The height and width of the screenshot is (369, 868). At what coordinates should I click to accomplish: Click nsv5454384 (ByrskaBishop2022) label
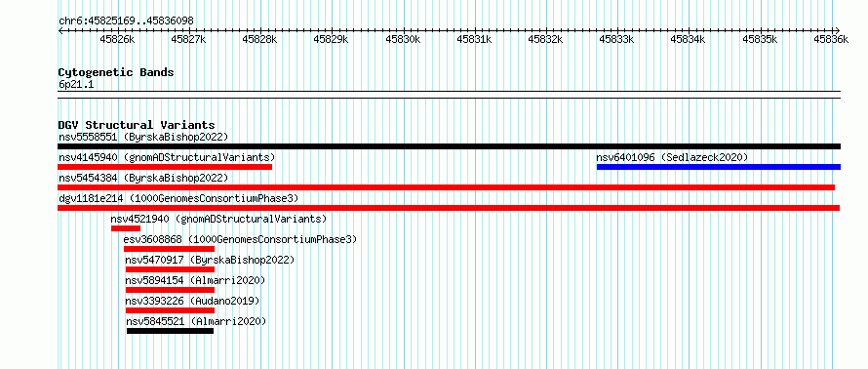click(x=143, y=178)
